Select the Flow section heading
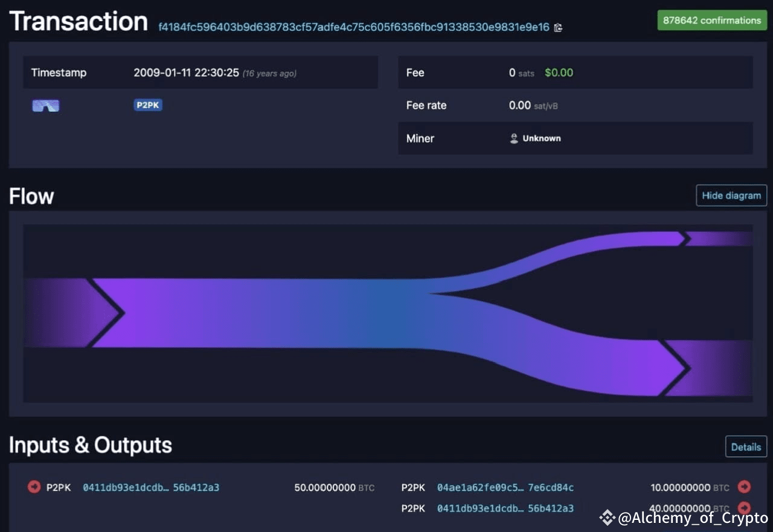The image size is (773, 532). (31, 196)
